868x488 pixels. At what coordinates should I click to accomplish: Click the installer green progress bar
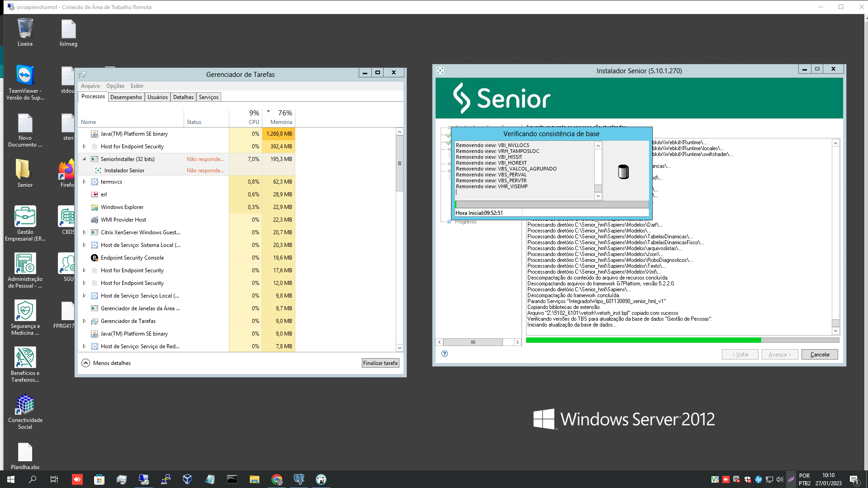682,340
